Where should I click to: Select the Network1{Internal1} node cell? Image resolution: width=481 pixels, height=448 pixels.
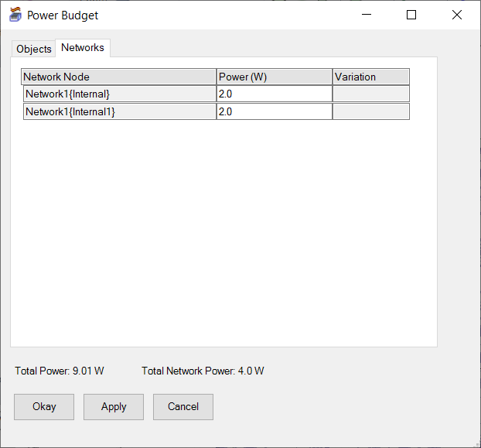(120, 111)
